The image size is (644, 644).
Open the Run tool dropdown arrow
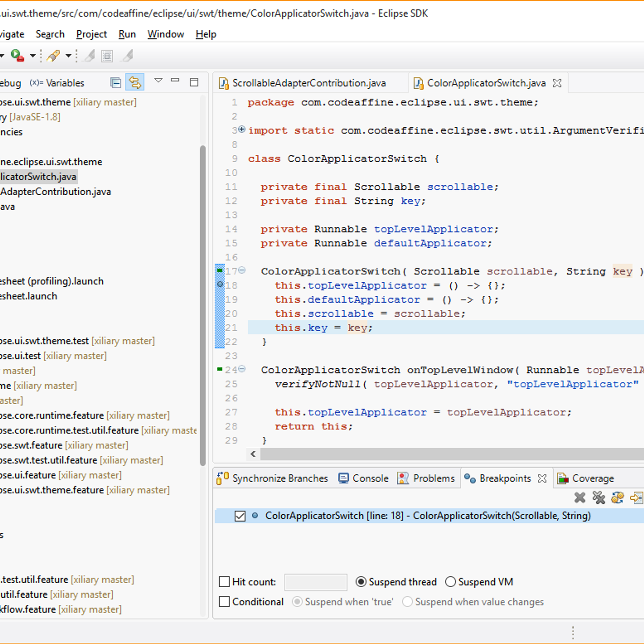[33, 56]
